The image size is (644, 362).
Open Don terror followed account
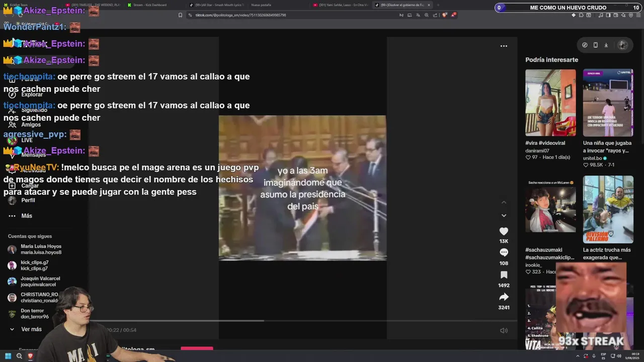28,314
